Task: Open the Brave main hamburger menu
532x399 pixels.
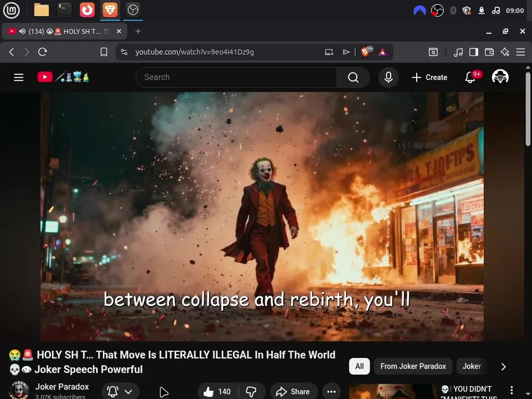Action: [520, 52]
